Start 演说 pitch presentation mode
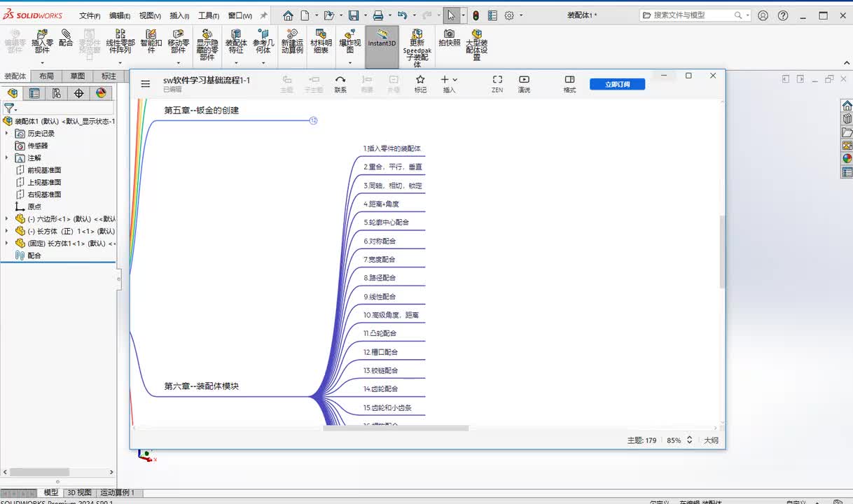853x504 pixels. [524, 84]
